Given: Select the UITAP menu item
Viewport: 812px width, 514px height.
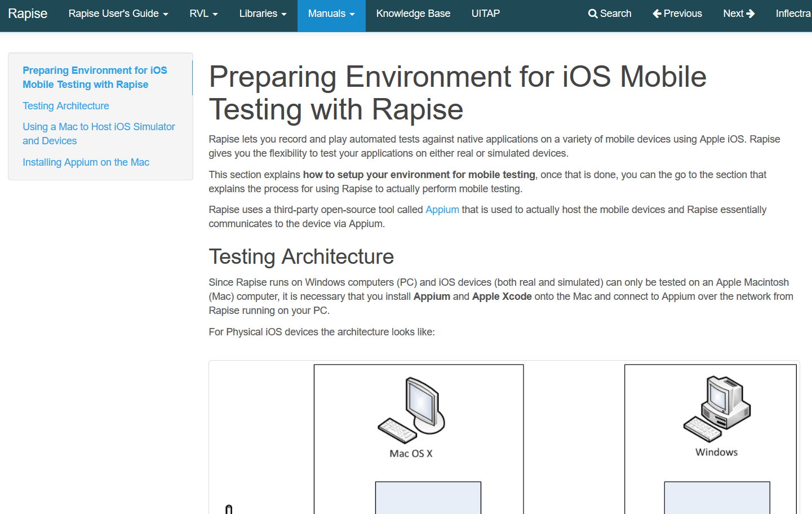Looking at the screenshot, I should (x=485, y=14).
